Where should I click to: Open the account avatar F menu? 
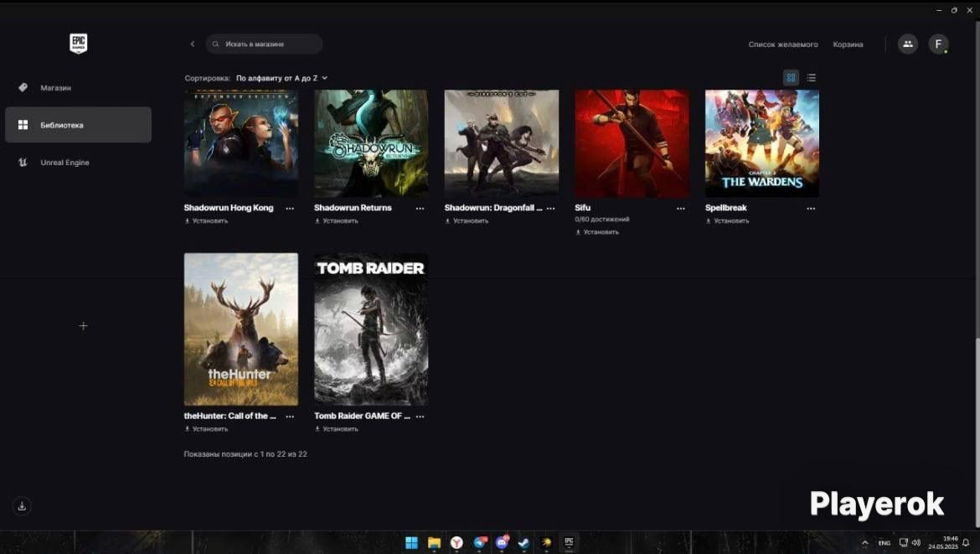(938, 44)
